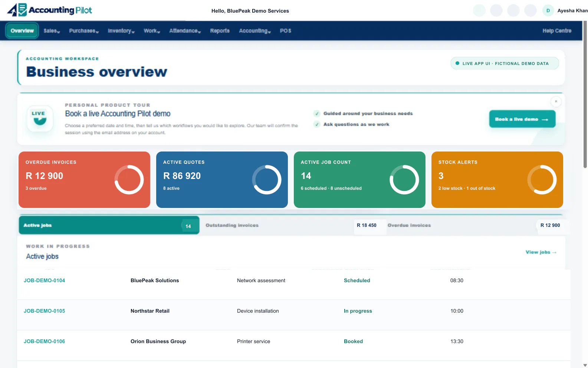
Task: Click the In progress status text
Action: [x=358, y=311]
